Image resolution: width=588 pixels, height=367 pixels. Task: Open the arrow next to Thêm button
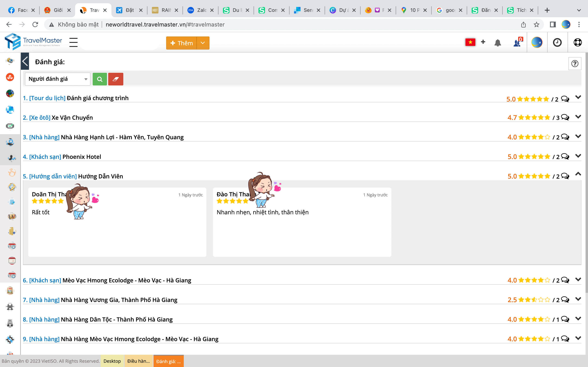point(203,43)
